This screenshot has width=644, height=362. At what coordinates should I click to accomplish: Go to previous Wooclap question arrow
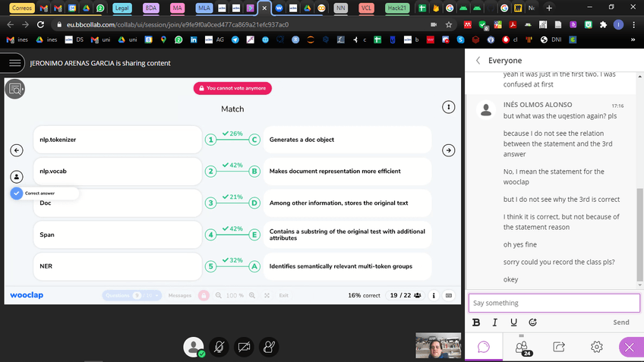[17, 150]
